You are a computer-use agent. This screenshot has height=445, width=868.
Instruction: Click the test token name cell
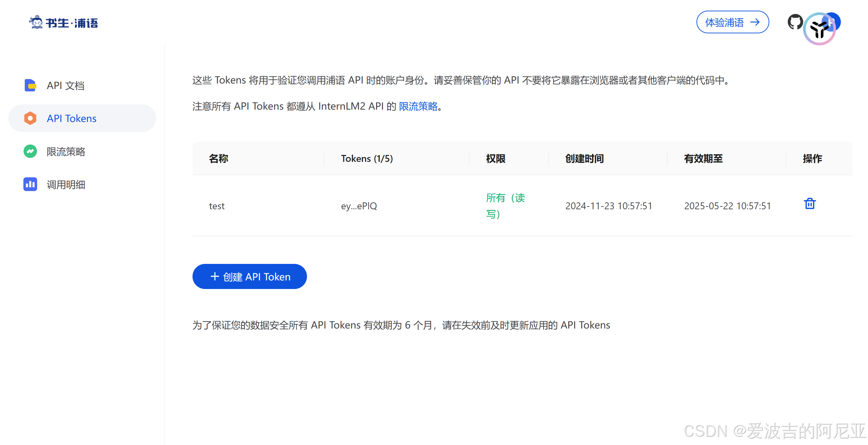click(217, 206)
